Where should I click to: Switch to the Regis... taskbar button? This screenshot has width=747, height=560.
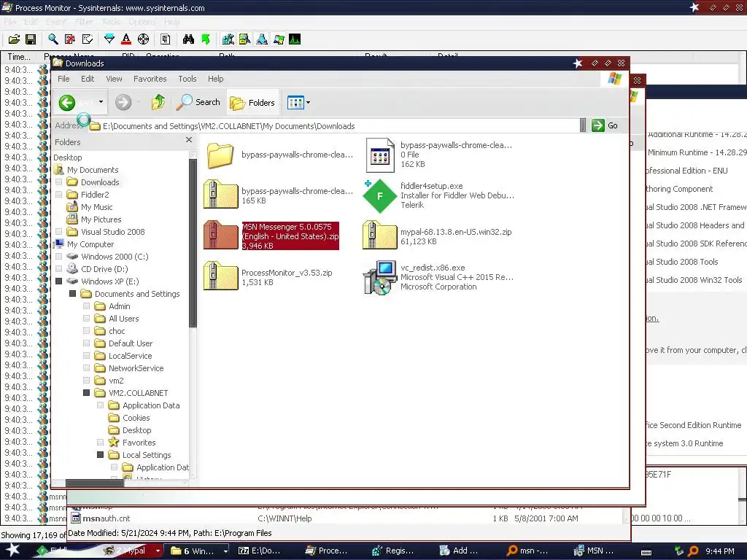(x=393, y=551)
